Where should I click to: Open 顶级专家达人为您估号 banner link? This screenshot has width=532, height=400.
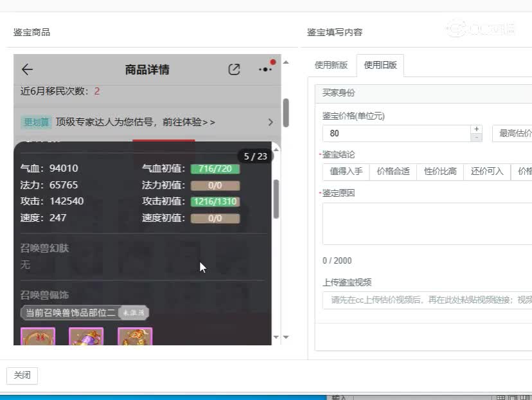click(136, 122)
